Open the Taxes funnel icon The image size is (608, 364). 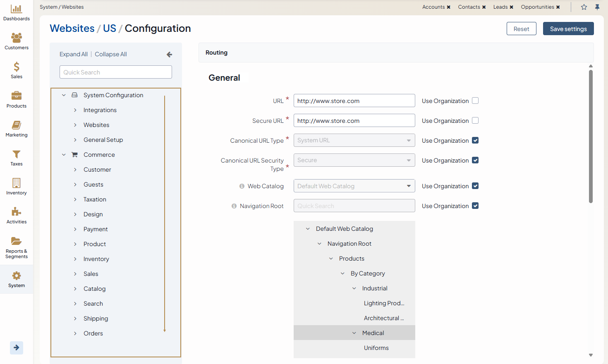tap(17, 154)
